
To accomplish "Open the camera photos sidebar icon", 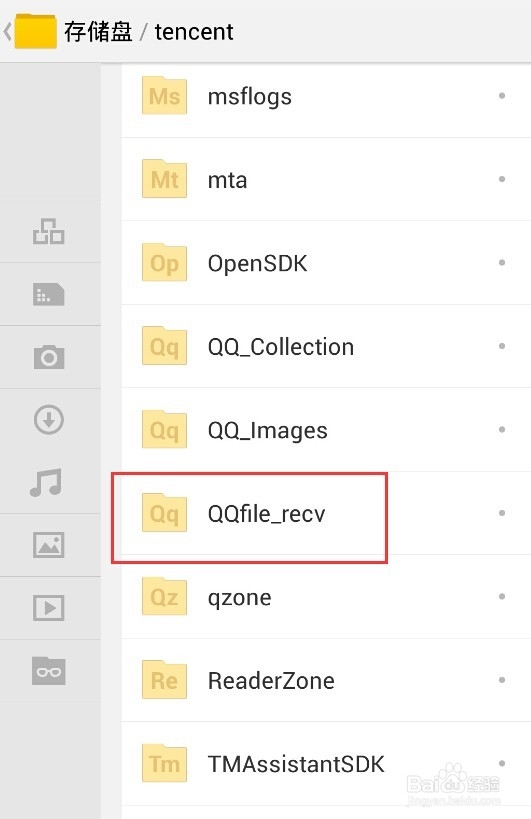I will [49, 357].
